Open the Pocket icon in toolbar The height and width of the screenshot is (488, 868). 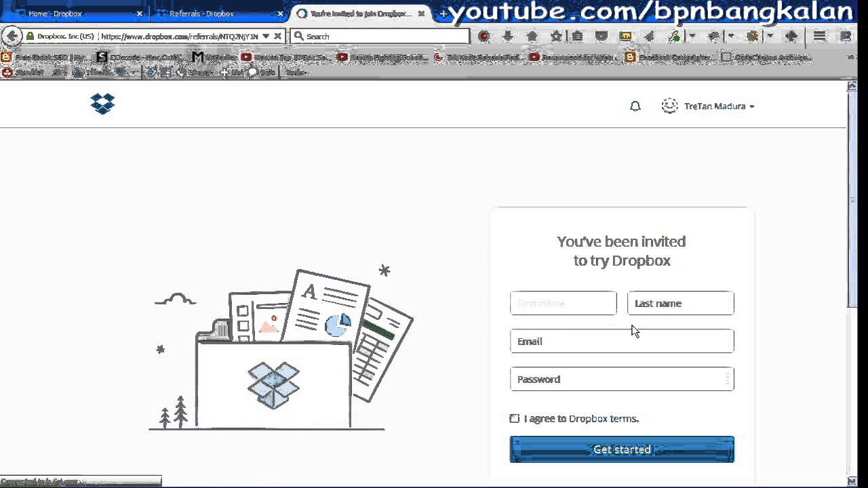pos(601,36)
